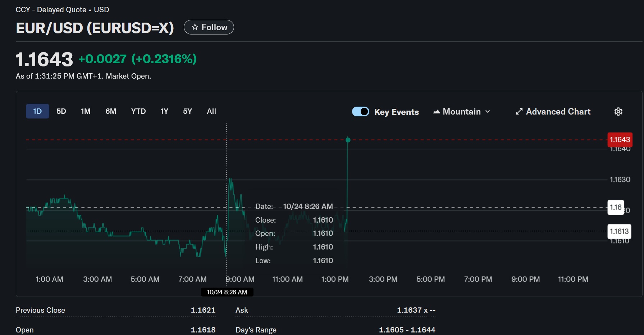Click the tooltip Close value 1.1610
The image size is (644, 335).
click(323, 220)
